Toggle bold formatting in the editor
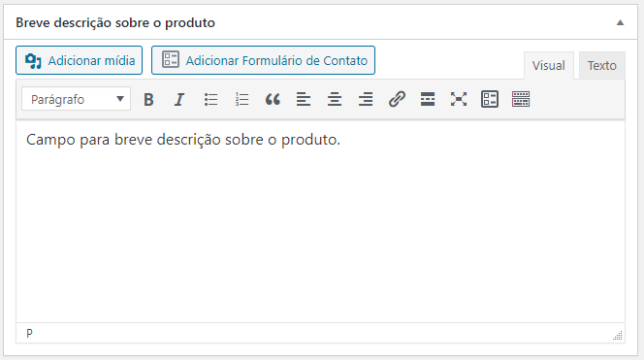The width and height of the screenshot is (644, 360). 148,99
